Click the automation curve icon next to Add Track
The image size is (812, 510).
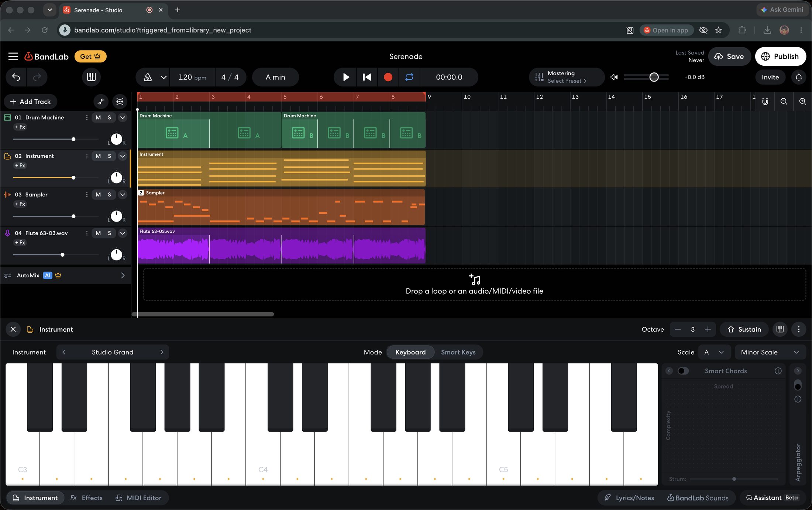click(101, 101)
